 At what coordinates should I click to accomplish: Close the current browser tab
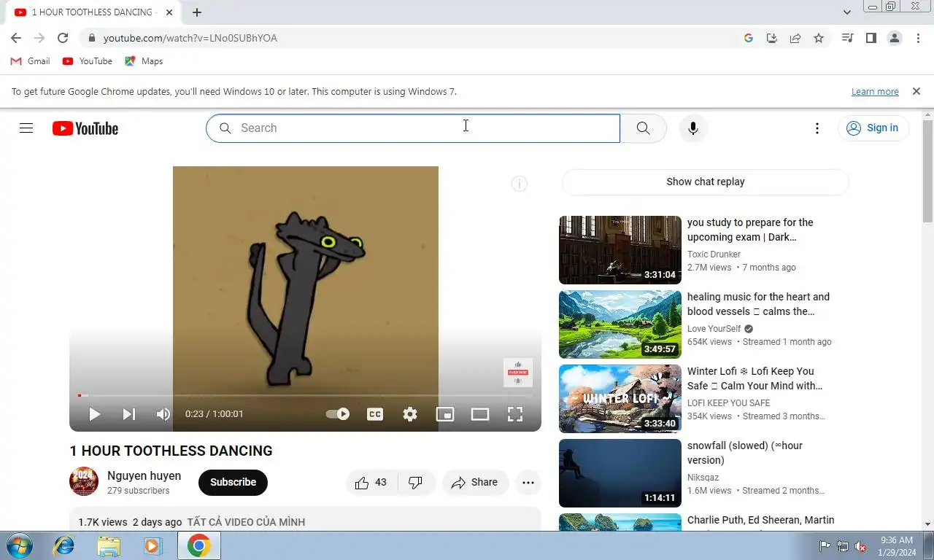click(169, 12)
